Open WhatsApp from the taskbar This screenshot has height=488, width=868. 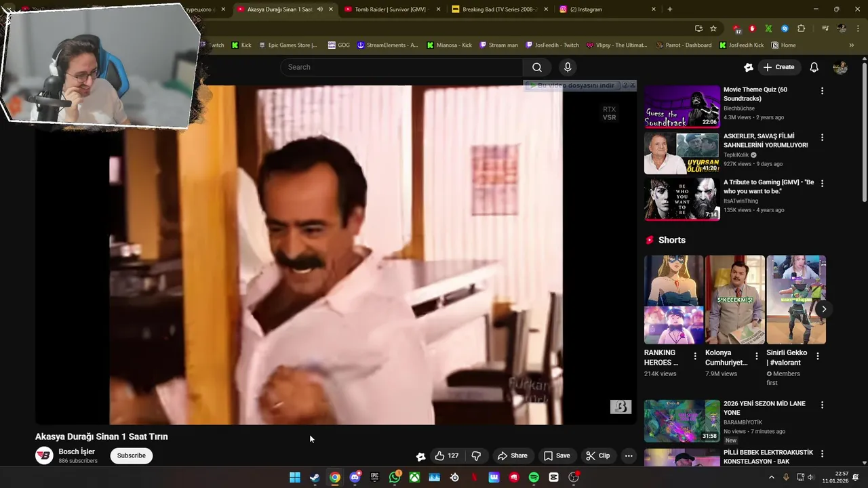click(395, 477)
